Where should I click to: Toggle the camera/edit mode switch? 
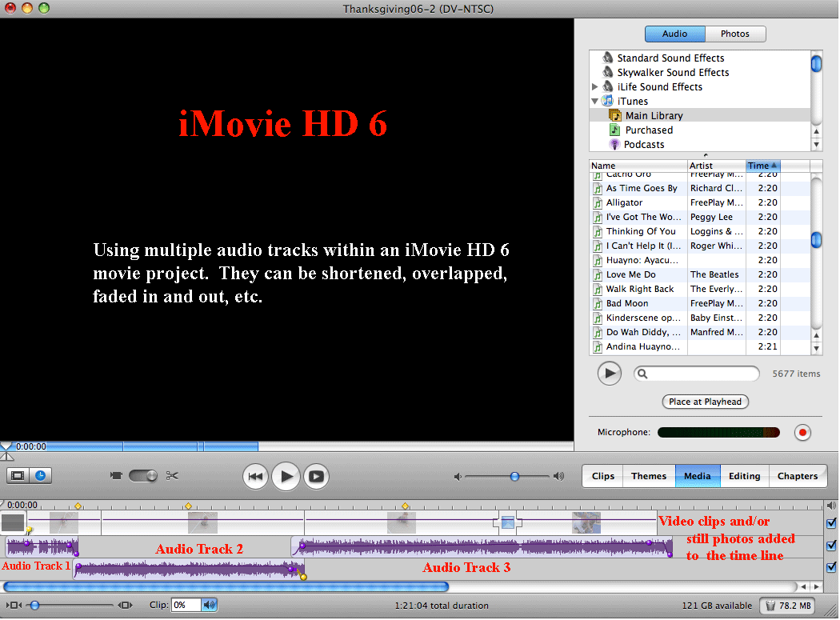pos(143,476)
